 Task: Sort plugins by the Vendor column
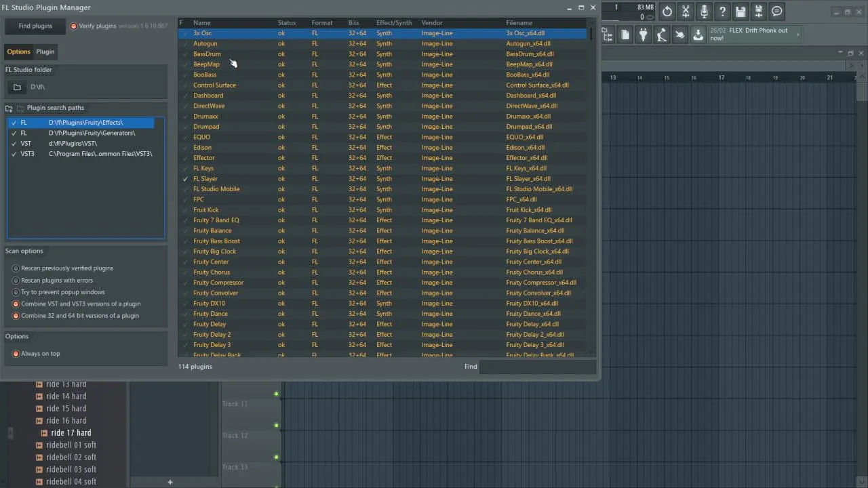tap(432, 23)
